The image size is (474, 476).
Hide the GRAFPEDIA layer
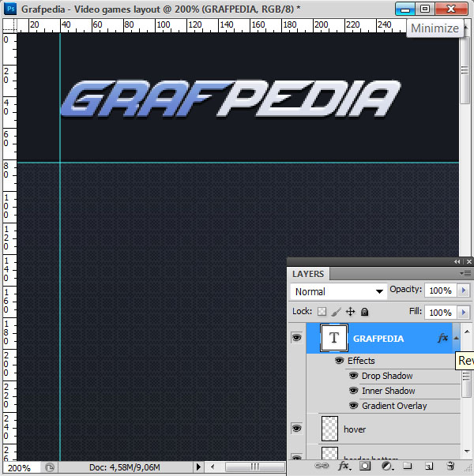coord(296,338)
